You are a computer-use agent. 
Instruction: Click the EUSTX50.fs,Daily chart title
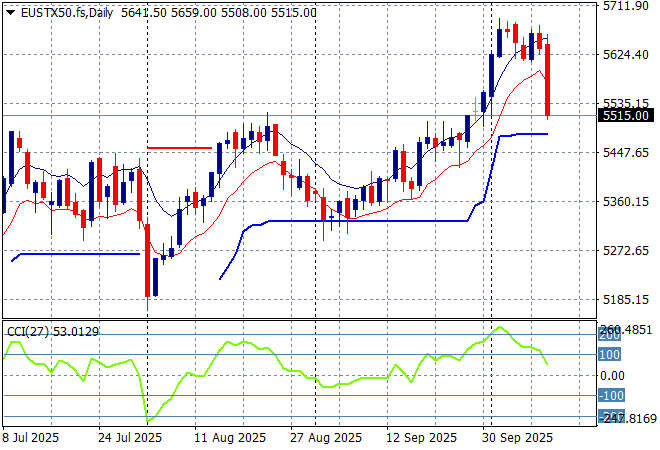pyautogui.click(x=67, y=13)
